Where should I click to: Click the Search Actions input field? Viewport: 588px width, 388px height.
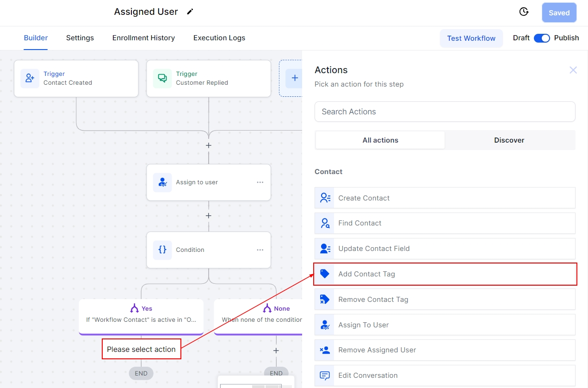point(445,112)
